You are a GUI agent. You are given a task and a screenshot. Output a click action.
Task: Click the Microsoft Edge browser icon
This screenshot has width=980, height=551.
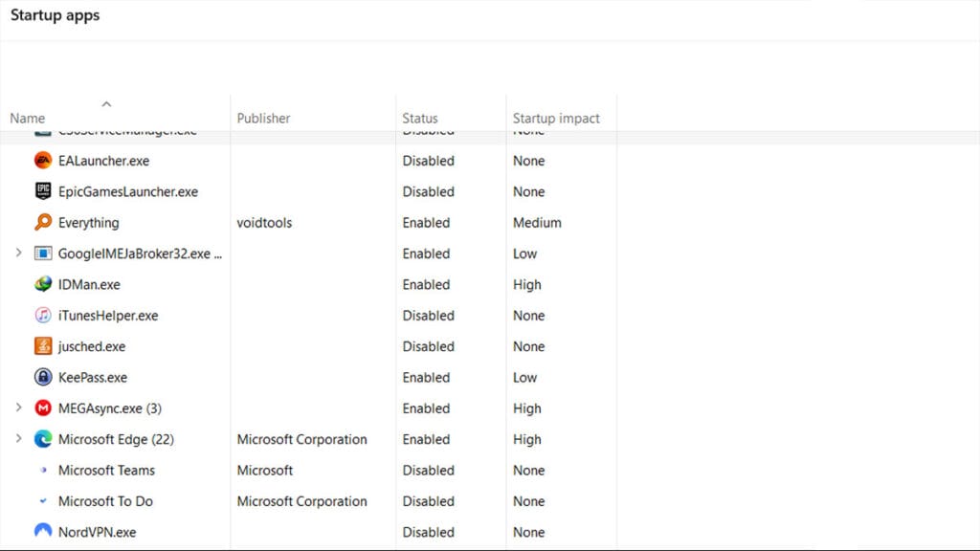click(x=43, y=439)
